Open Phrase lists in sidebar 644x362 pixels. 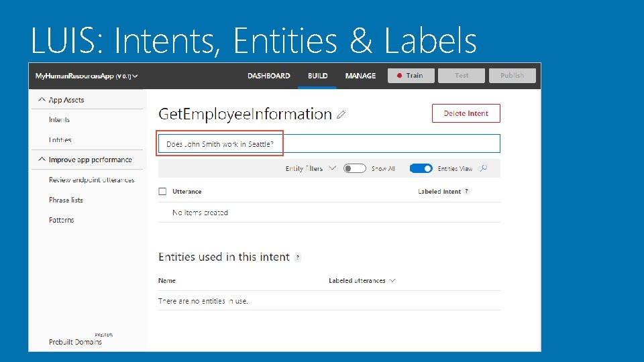(x=66, y=200)
